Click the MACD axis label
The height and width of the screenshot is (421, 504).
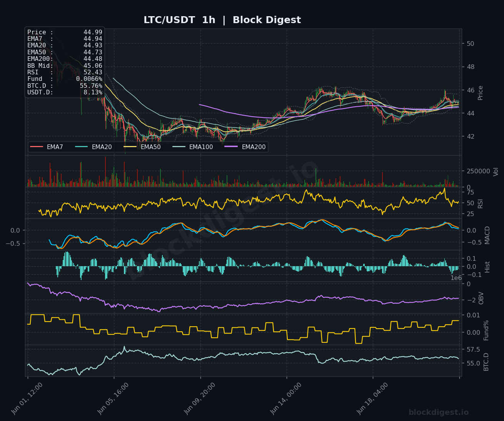487,235
